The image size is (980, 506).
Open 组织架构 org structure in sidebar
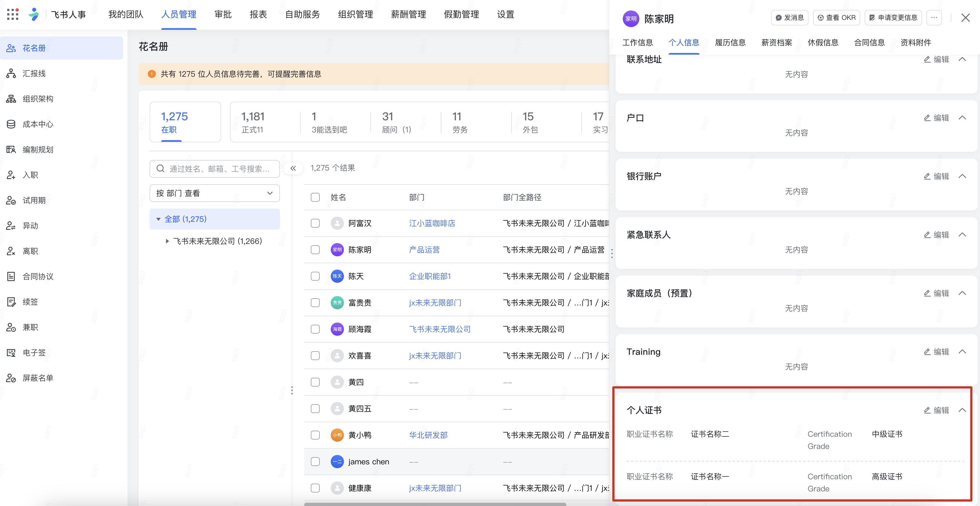62,99
